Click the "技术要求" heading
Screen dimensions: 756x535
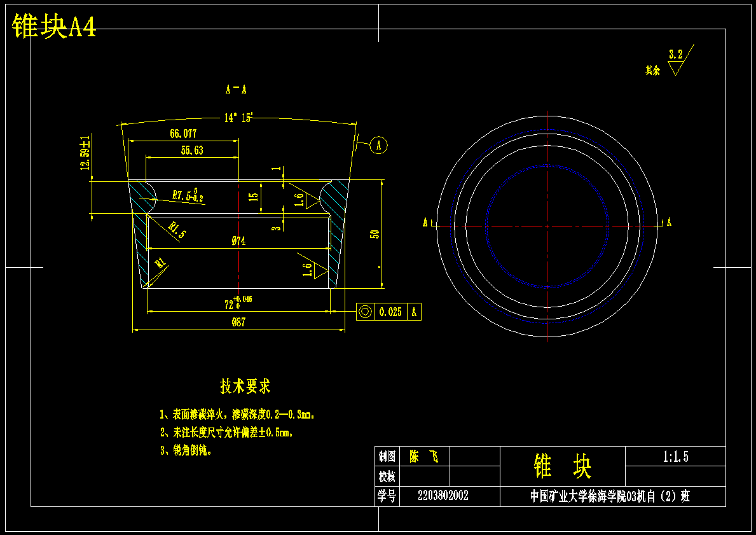click(x=245, y=386)
